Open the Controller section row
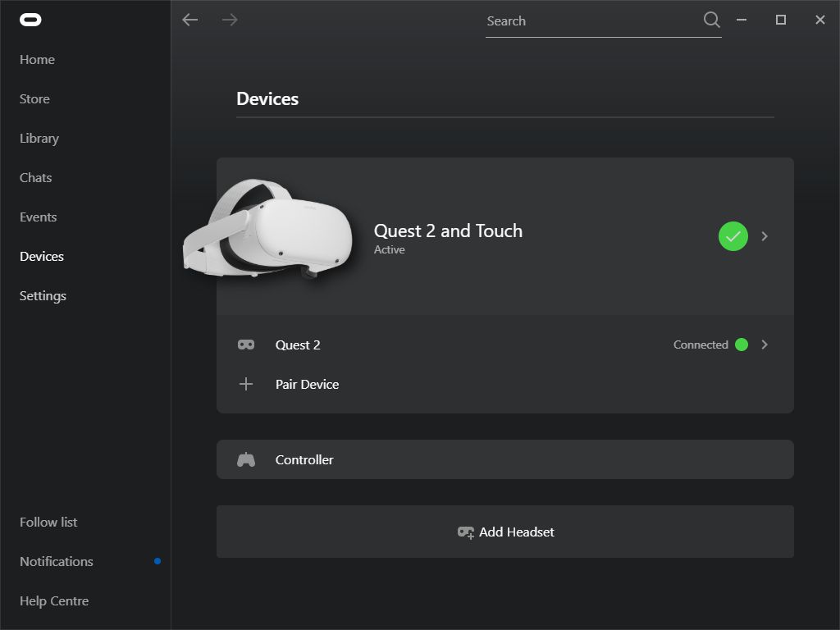Viewport: 840px width, 630px height. click(x=504, y=459)
